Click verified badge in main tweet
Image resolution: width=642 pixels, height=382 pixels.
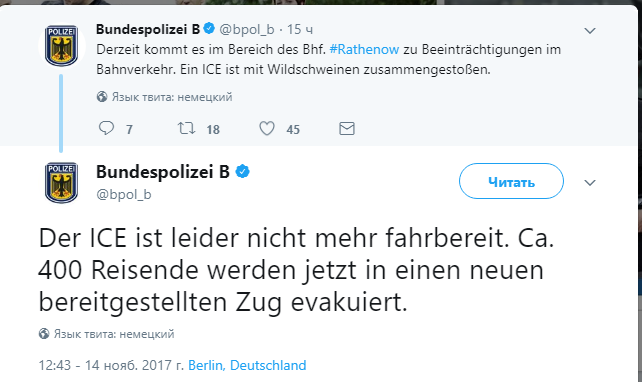[x=243, y=171]
